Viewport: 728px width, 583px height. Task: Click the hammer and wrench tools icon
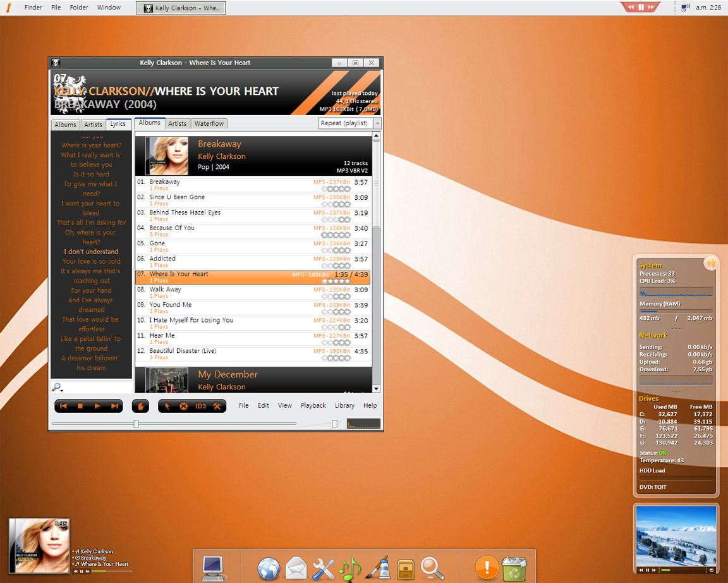(217, 406)
